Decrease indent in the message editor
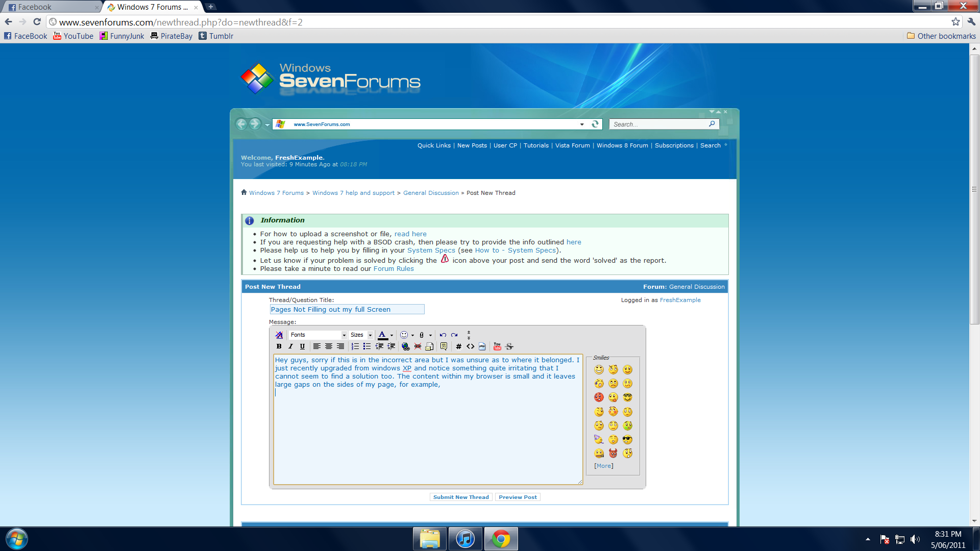This screenshot has height=551, width=980. point(379,346)
